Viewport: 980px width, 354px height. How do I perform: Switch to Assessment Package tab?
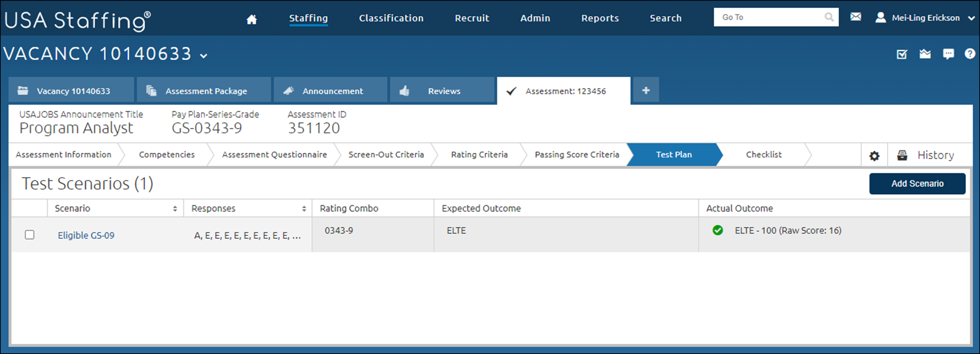pyautogui.click(x=203, y=90)
